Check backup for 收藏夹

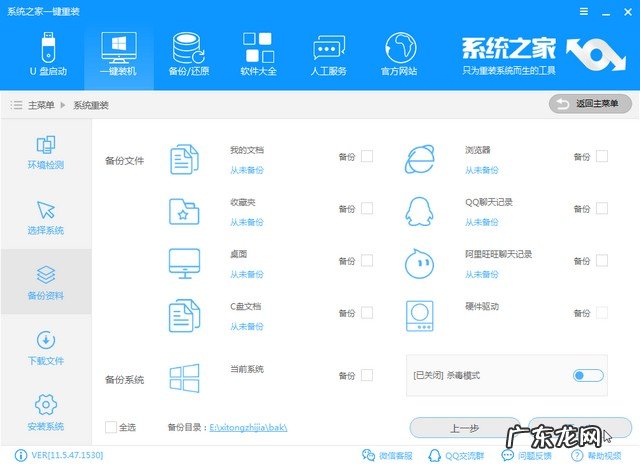(367, 208)
